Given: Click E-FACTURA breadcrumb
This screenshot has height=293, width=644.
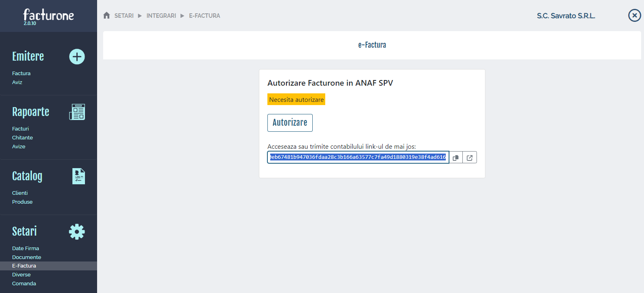Looking at the screenshot, I should pos(205,16).
